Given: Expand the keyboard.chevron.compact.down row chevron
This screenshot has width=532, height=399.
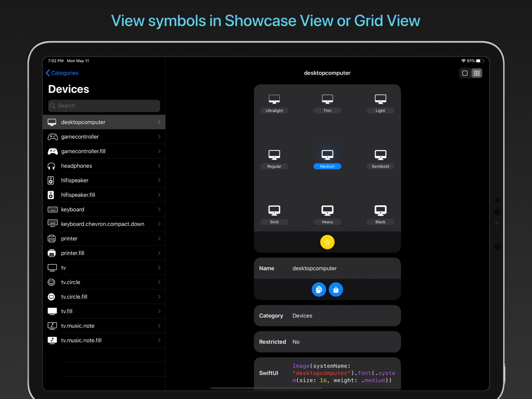Looking at the screenshot, I should (159, 224).
